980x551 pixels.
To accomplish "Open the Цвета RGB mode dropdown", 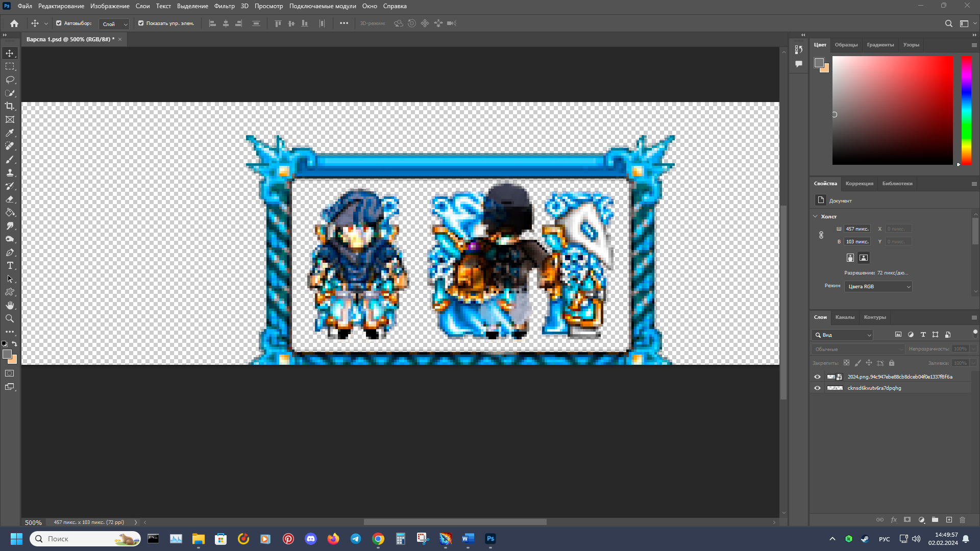I will 878,287.
